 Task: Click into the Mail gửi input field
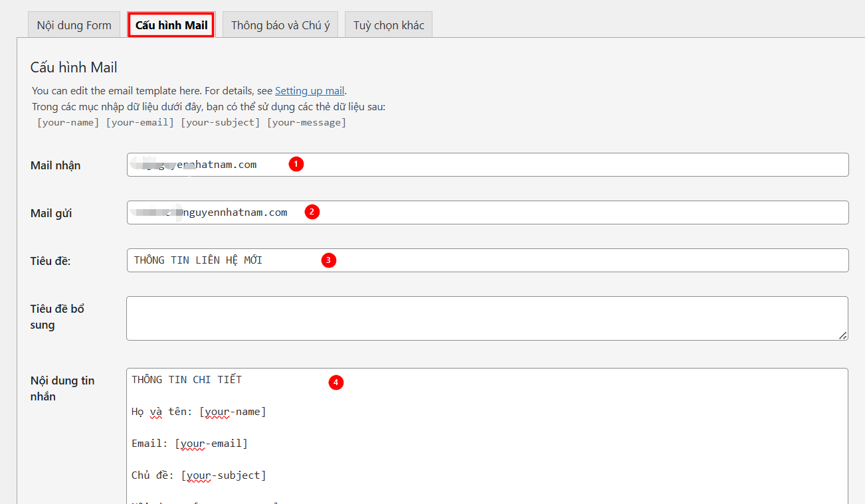(488, 212)
